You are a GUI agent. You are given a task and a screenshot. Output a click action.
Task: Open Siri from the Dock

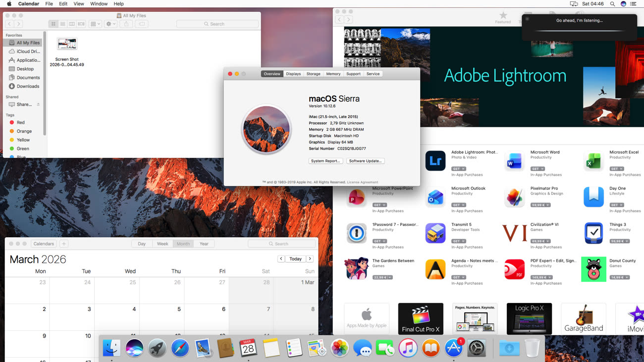tap(134, 348)
